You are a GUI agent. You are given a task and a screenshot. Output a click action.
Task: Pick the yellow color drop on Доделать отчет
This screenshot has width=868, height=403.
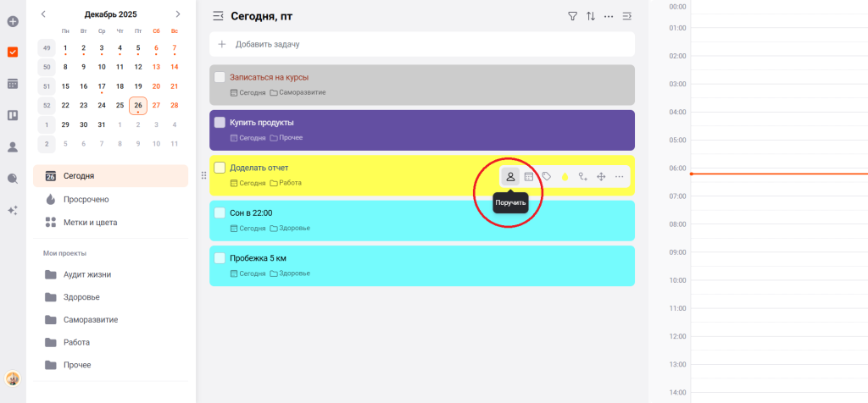565,177
